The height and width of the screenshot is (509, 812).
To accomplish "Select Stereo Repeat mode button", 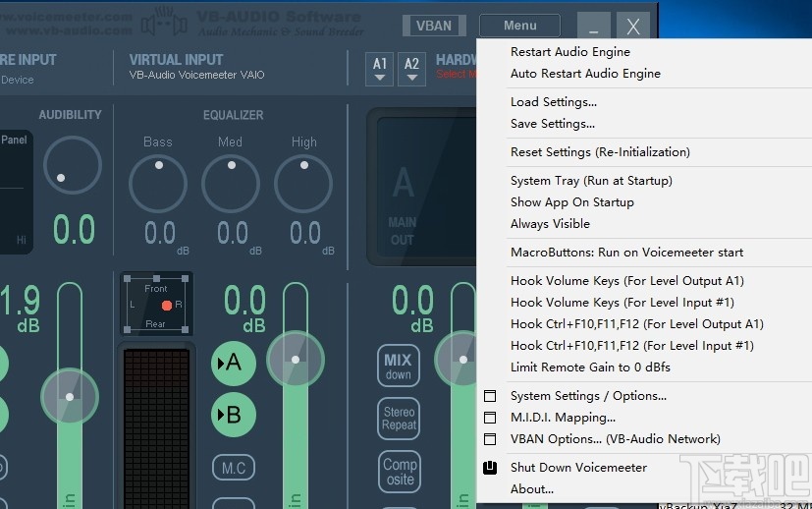I will click(399, 419).
